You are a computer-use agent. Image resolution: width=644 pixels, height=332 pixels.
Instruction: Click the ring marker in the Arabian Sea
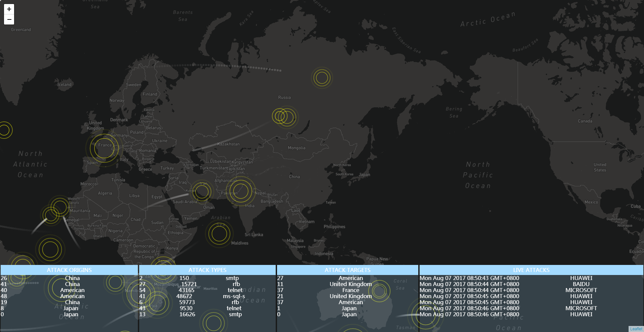pyautogui.click(x=219, y=234)
